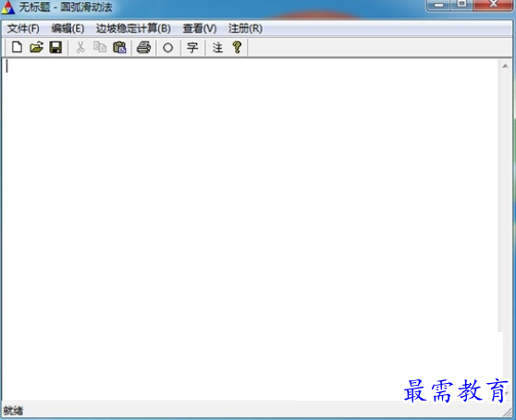The height and width of the screenshot is (420, 516).
Task: Open the 文件(F) menu
Action: [x=23, y=29]
